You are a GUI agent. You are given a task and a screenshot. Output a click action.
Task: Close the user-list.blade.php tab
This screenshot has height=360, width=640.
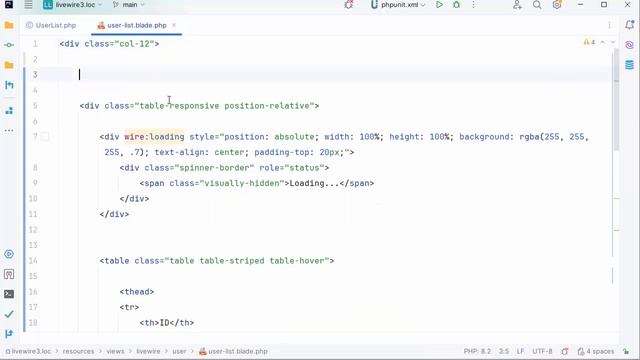point(174,25)
